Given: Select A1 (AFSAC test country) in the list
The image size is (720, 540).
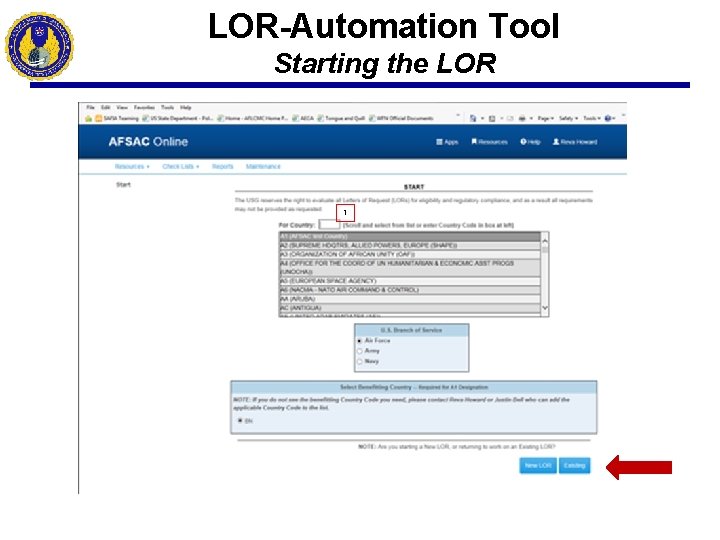Looking at the screenshot, I should 410,236.
